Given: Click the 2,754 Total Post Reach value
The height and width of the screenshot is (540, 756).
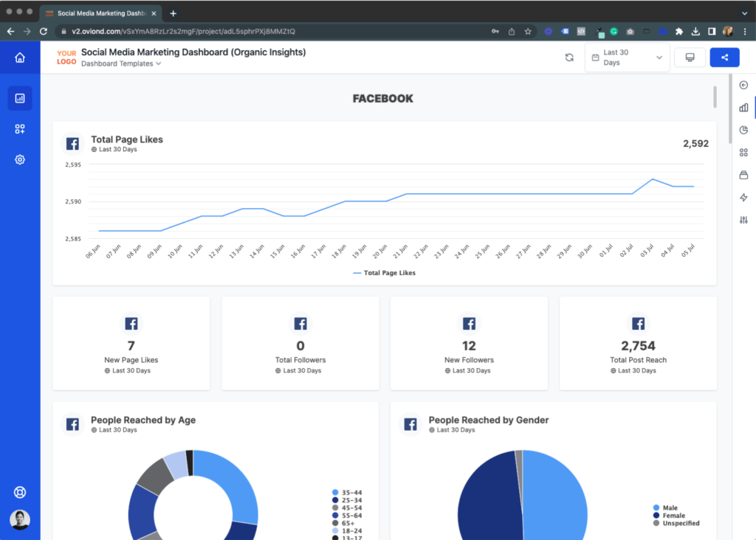Looking at the screenshot, I should click(638, 346).
